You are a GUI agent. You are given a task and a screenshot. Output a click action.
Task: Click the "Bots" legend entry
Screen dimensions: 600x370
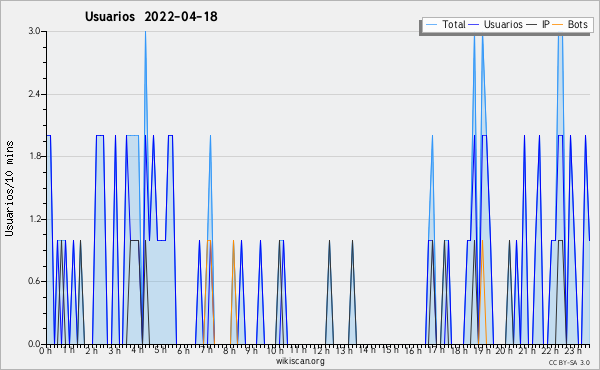577,24
